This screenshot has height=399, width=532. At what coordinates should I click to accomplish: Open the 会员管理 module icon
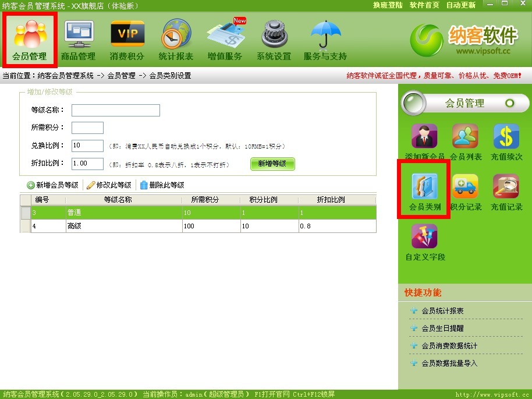[x=30, y=40]
